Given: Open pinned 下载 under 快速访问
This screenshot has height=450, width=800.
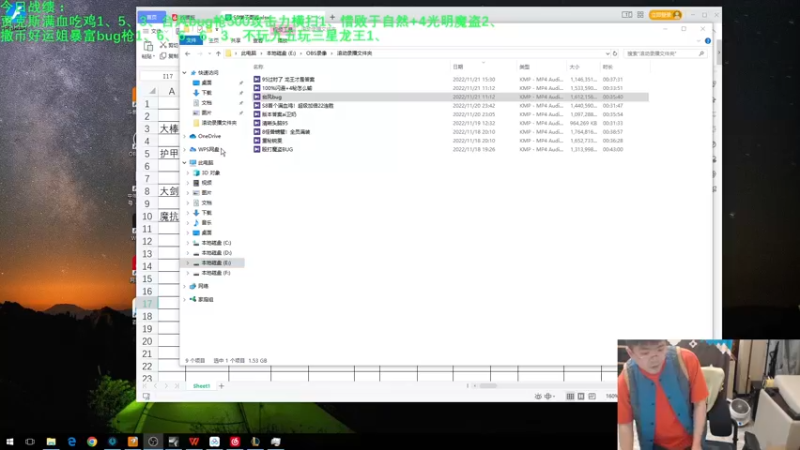Looking at the screenshot, I should [206, 93].
